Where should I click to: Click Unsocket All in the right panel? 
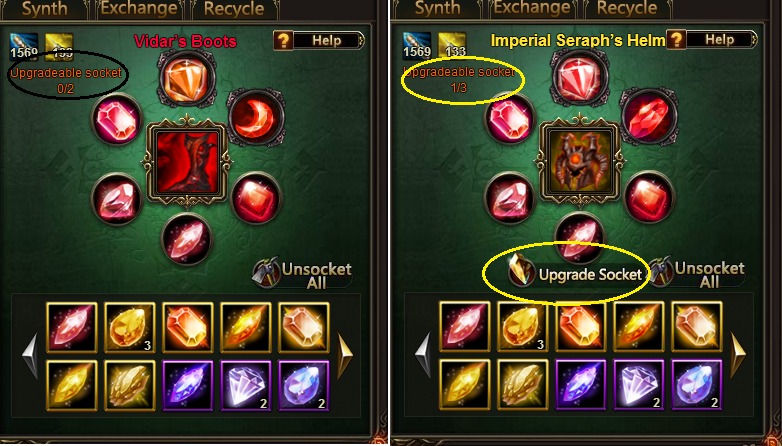click(696, 274)
